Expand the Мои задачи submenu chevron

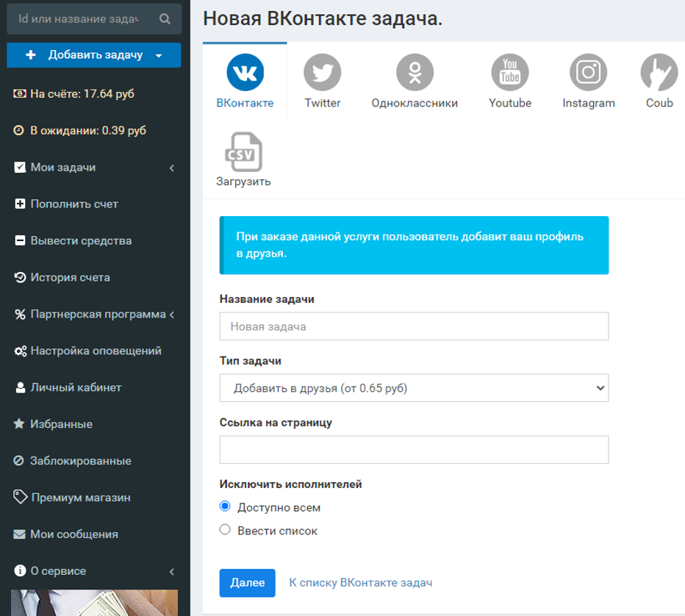[x=172, y=168]
